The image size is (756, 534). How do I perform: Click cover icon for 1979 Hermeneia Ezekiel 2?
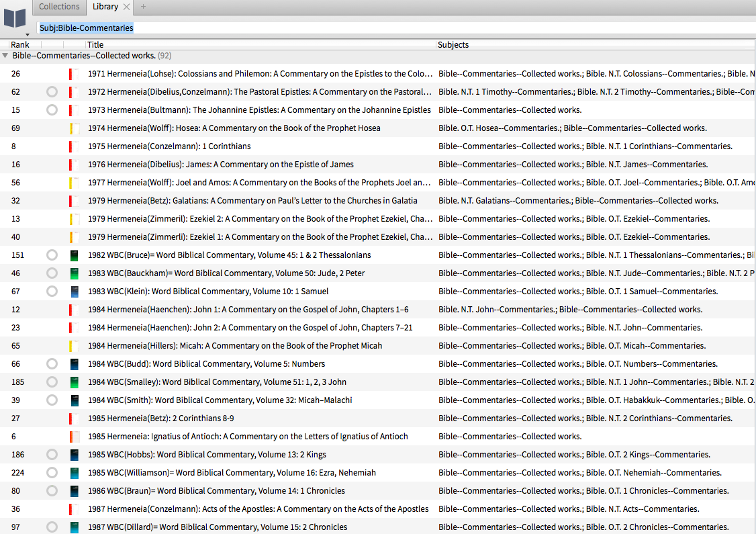coord(74,219)
